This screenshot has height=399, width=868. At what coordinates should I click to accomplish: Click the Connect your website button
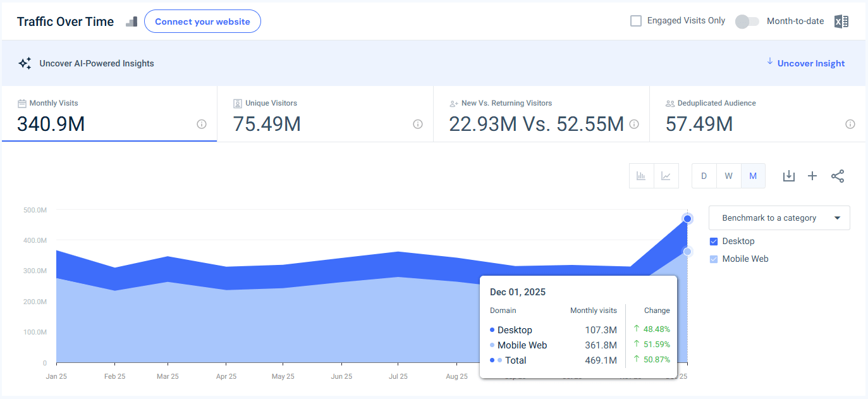click(x=202, y=21)
